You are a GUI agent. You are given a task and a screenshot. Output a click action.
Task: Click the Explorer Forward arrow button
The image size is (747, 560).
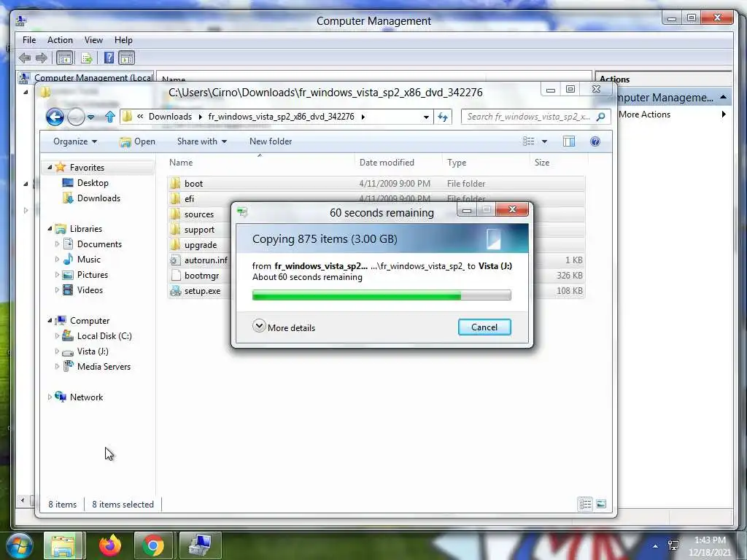(76, 117)
